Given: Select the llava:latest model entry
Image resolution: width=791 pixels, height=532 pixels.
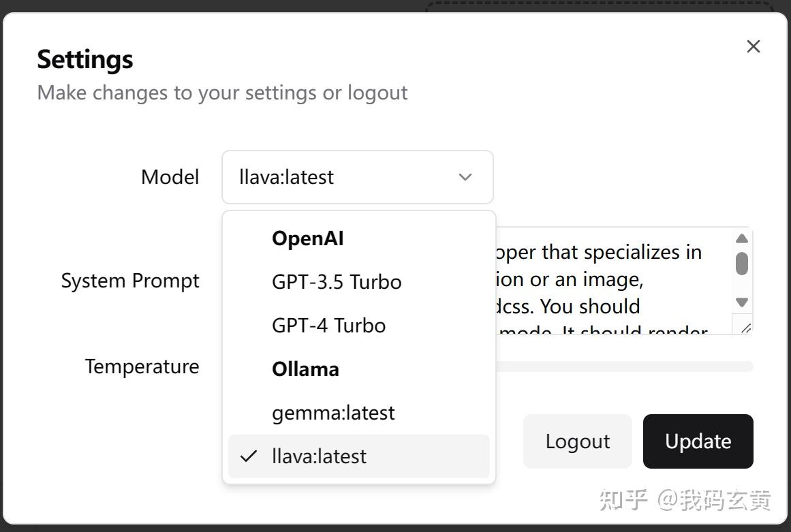Looking at the screenshot, I should 319,456.
